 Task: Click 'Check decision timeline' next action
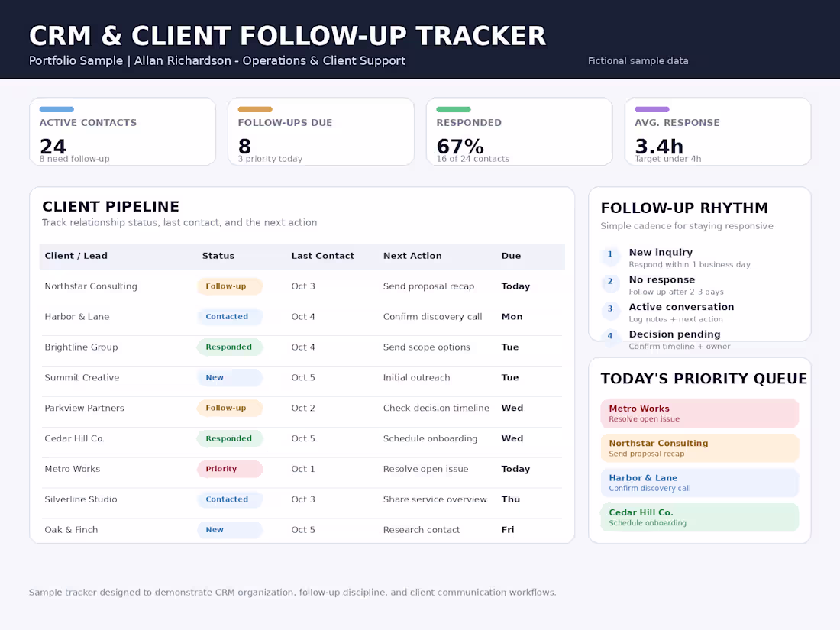click(436, 409)
